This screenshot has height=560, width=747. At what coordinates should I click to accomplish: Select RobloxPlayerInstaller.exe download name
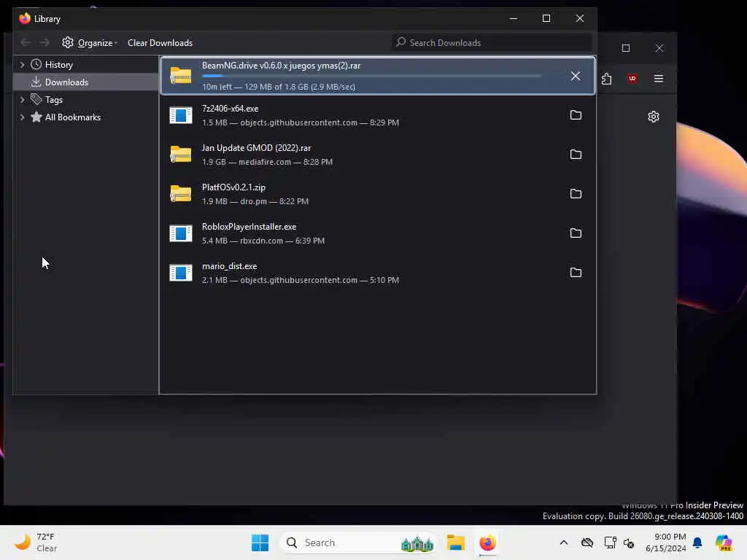[249, 227]
